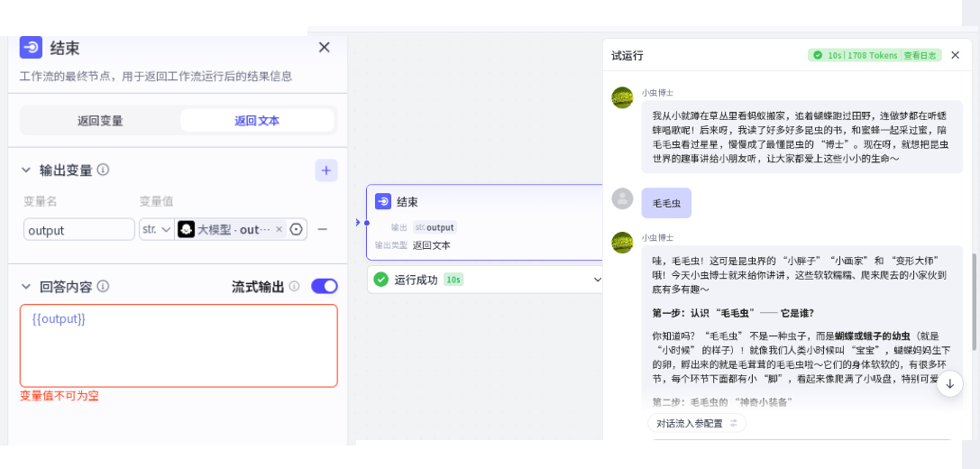
Task: Expand the 运行成功 result details
Action: (595, 280)
